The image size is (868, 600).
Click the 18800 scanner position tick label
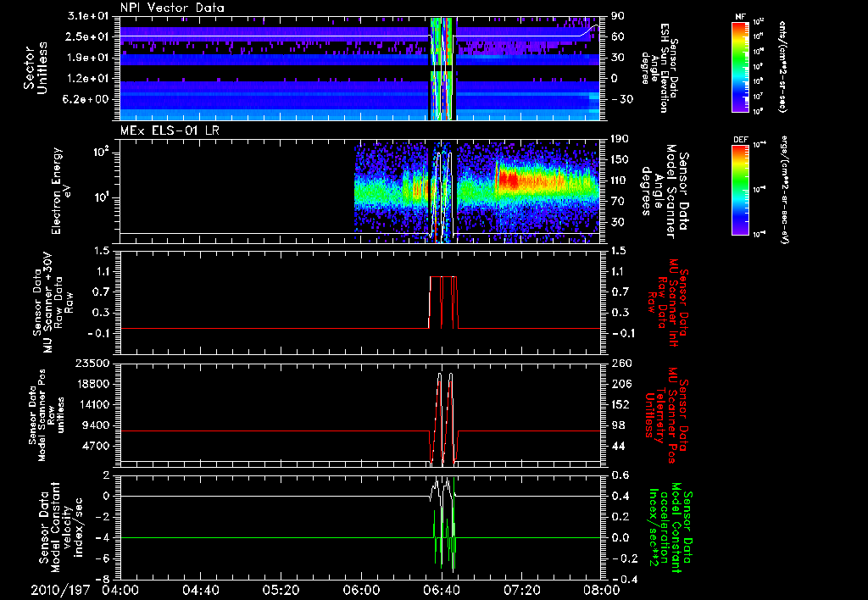(x=94, y=384)
